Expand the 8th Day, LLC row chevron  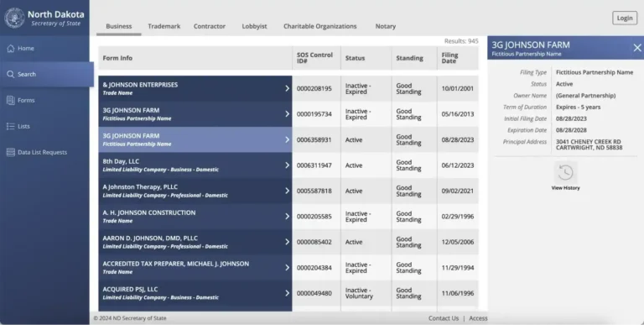click(287, 165)
